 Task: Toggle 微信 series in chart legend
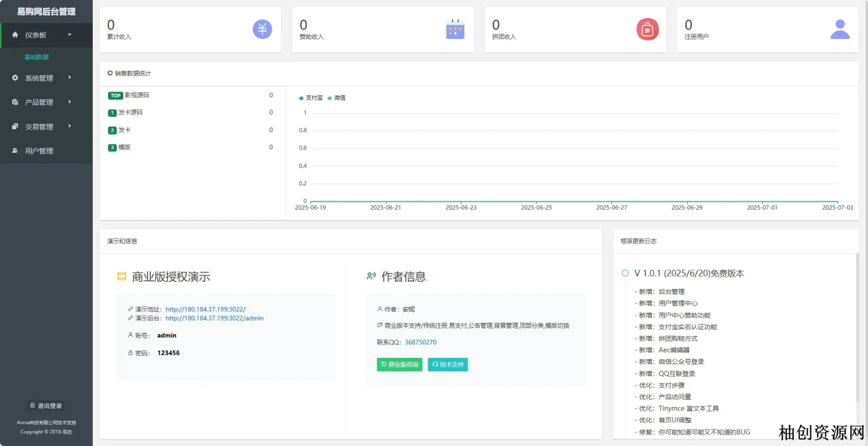tap(337, 98)
